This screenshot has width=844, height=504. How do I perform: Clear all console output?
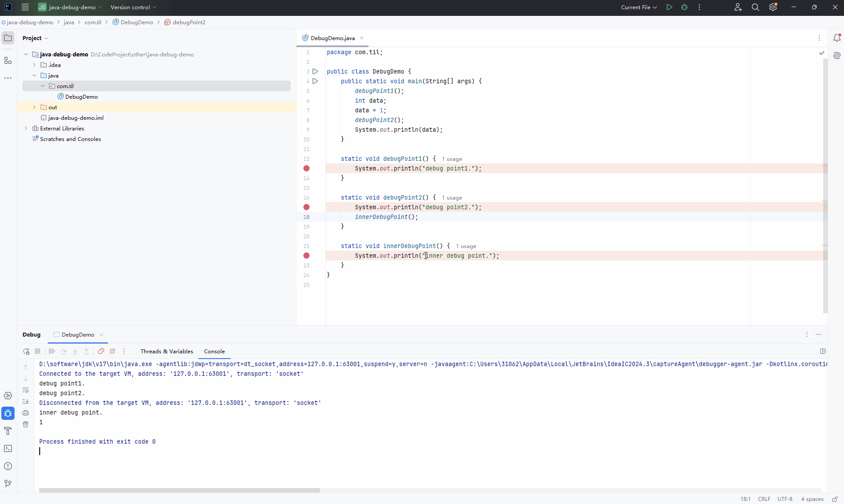[x=26, y=424]
